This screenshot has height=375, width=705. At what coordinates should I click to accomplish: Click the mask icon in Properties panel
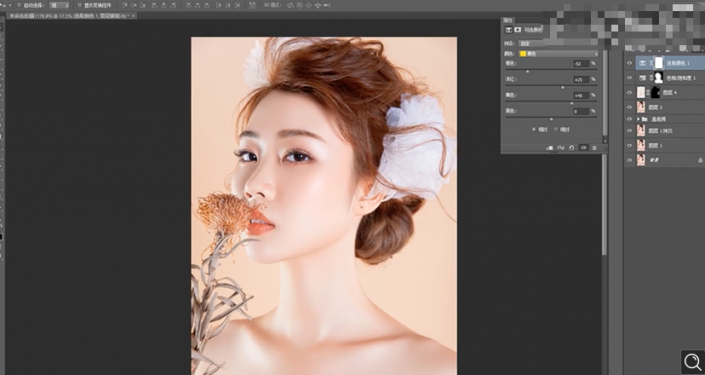(x=518, y=30)
